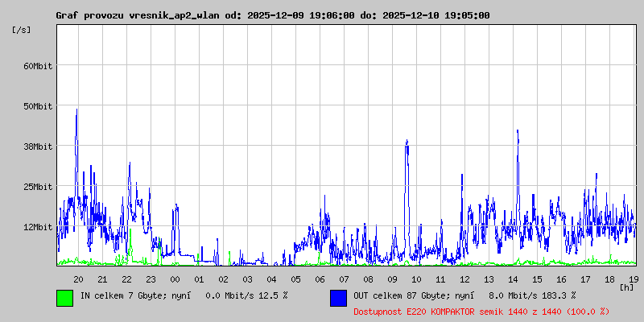
Task: Click hour 23 on the time axis
Action: 151,279
